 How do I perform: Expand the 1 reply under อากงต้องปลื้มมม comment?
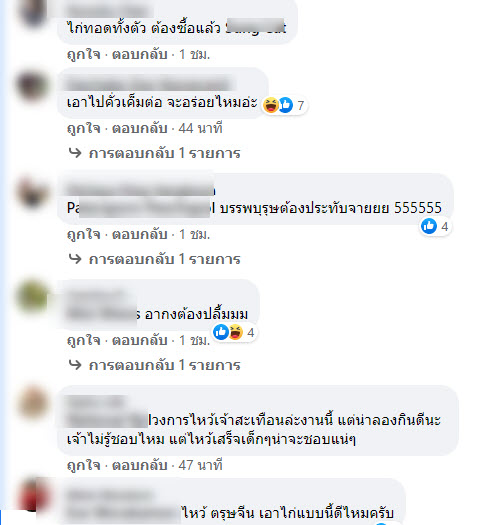[154, 365]
